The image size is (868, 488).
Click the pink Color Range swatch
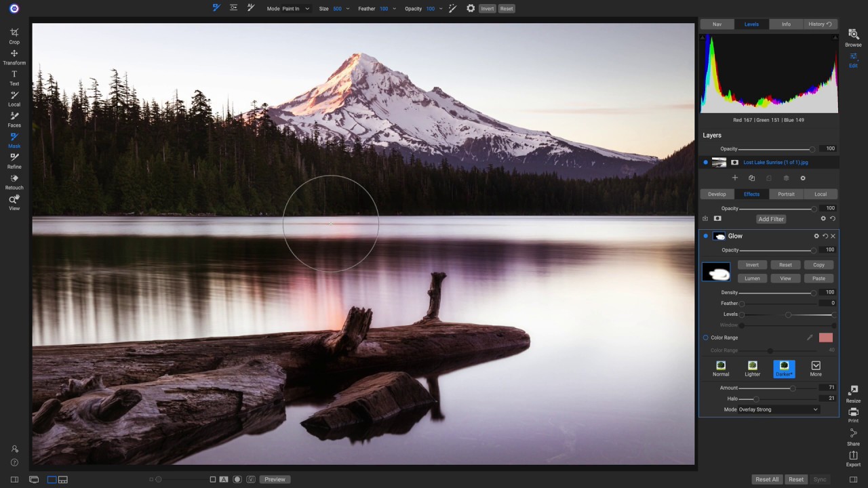pyautogui.click(x=825, y=338)
